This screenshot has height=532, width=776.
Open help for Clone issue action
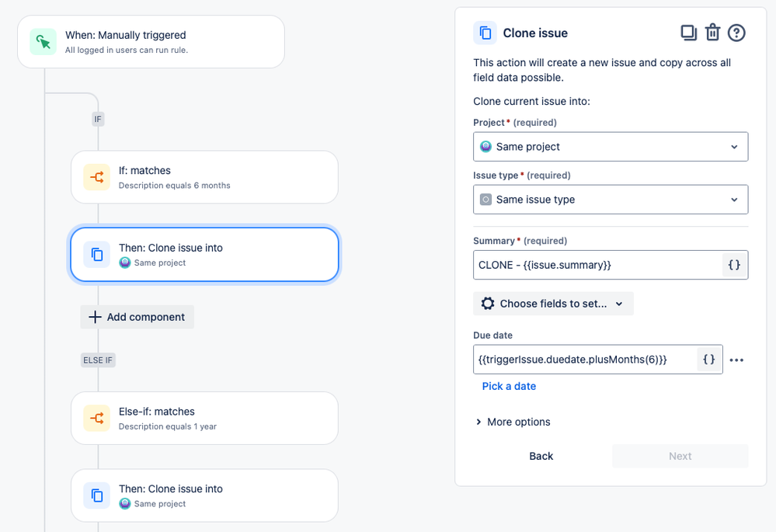click(736, 33)
